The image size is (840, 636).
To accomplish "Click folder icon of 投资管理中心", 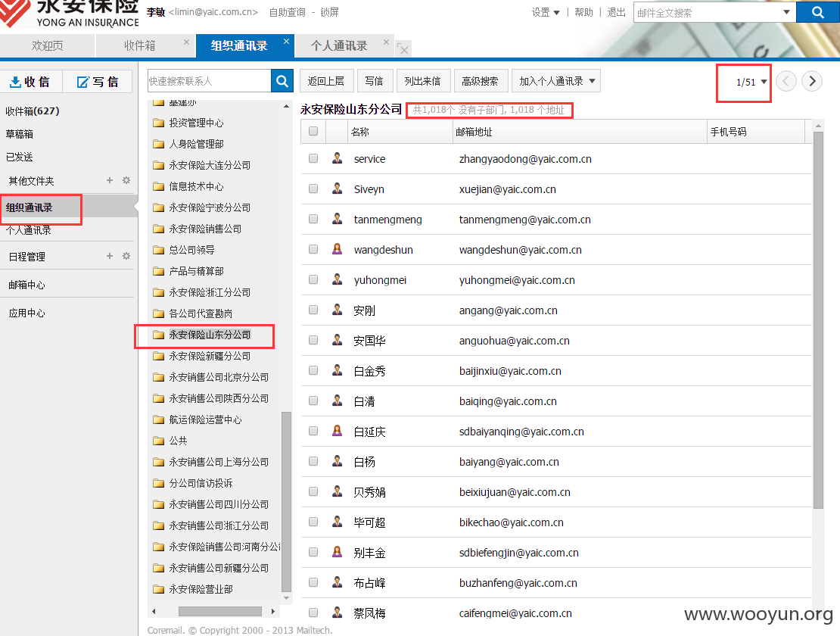I will pyautogui.click(x=158, y=123).
